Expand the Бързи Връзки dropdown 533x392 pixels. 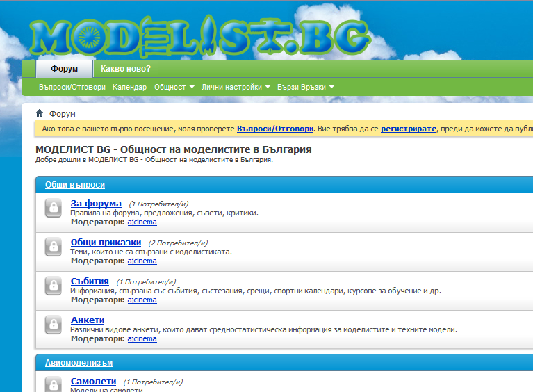[x=306, y=88]
